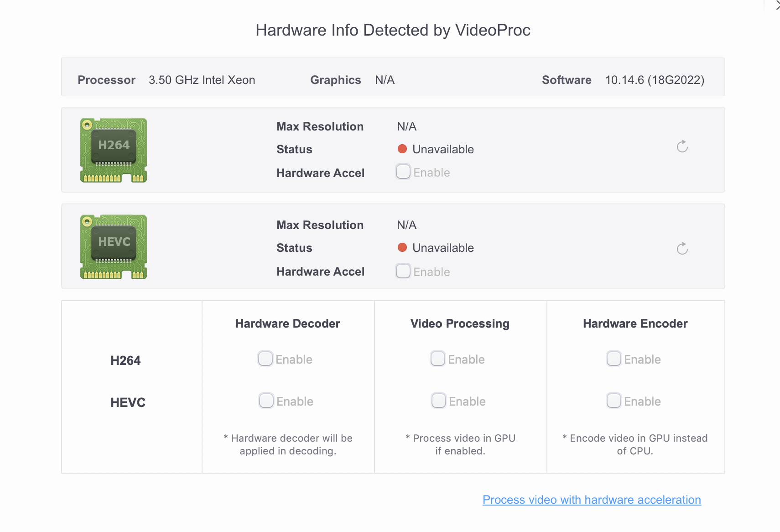Click the H264 chip icon

pos(114,150)
